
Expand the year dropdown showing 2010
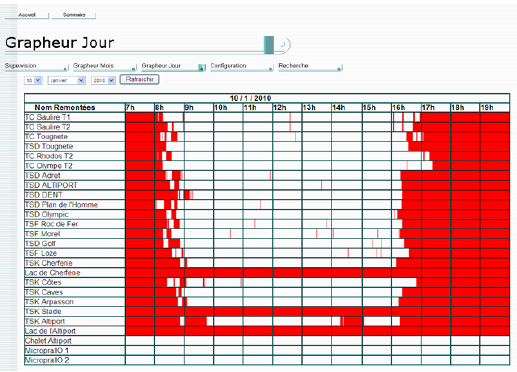pos(103,80)
